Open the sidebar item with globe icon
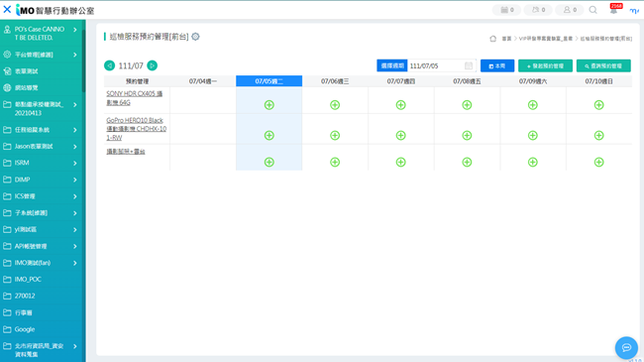This screenshot has width=644, height=362. [x=41, y=87]
